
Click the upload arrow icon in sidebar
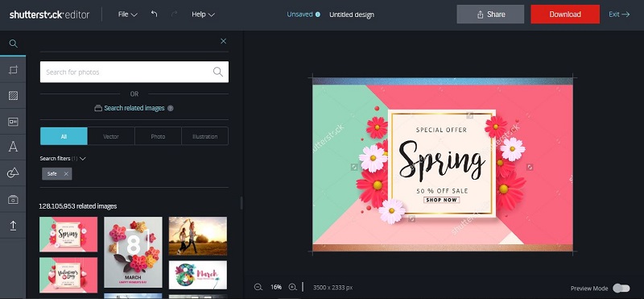pyautogui.click(x=13, y=226)
